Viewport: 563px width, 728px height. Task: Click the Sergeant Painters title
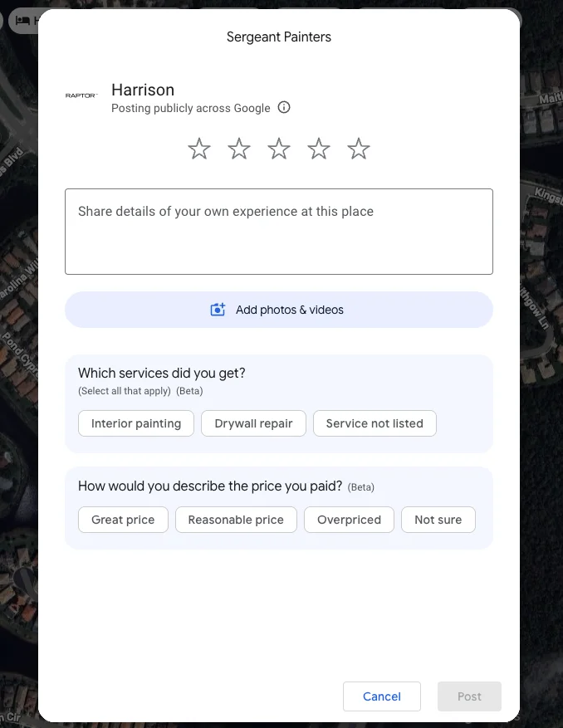point(279,37)
